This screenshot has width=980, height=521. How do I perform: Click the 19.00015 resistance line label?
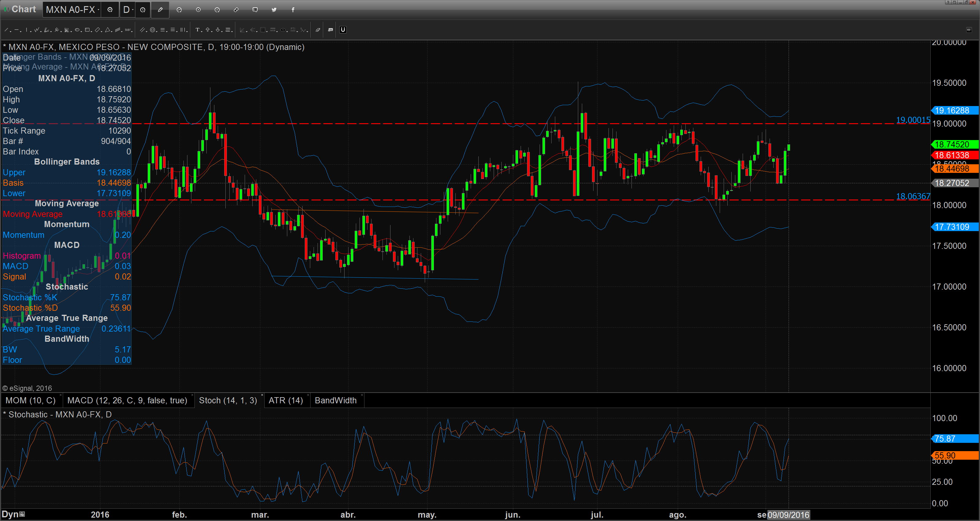point(913,120)
